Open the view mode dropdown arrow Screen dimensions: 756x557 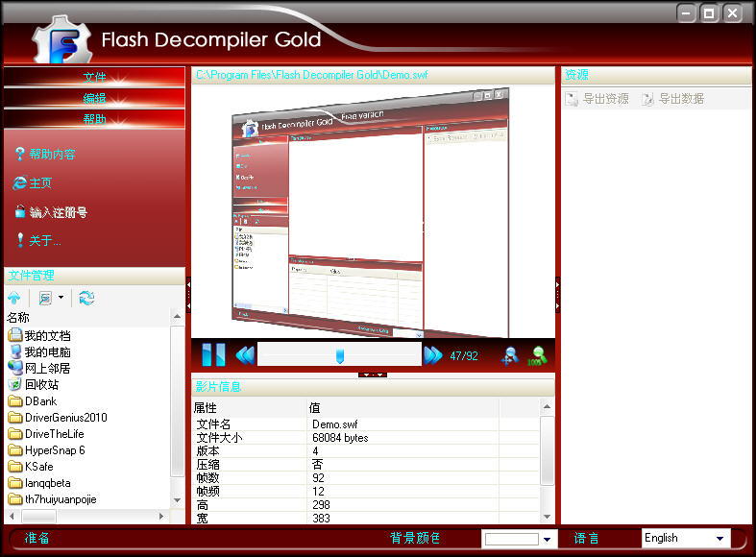pos(61,298)
